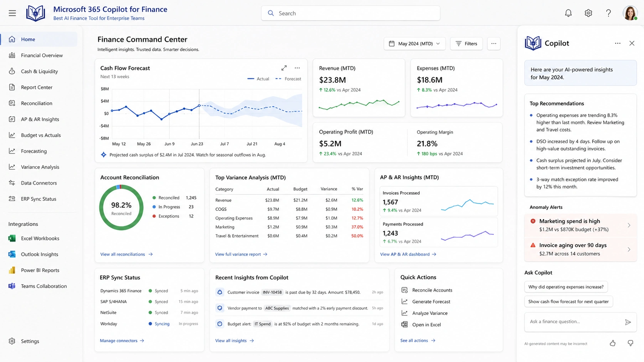This screenshot has height=362, width=644.
Task: Click the Marketing variance 37.0% value
Action: pos(357,227)
